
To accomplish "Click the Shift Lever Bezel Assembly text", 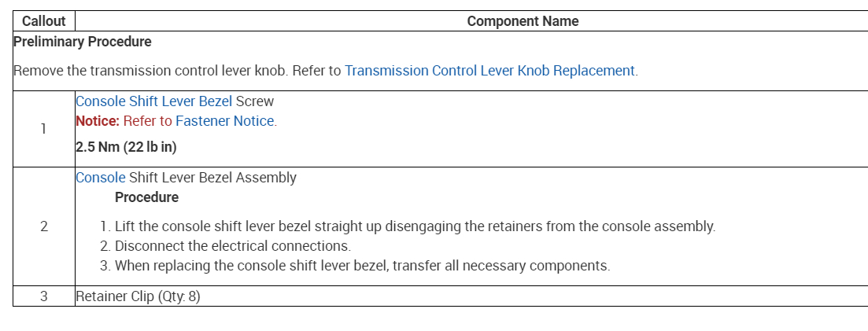I will [x=212, y=178].
